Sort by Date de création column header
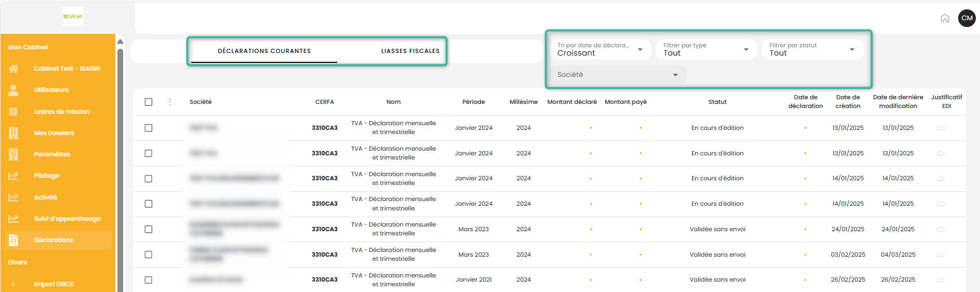Screen dimensions: 980x292 (848, 101)
